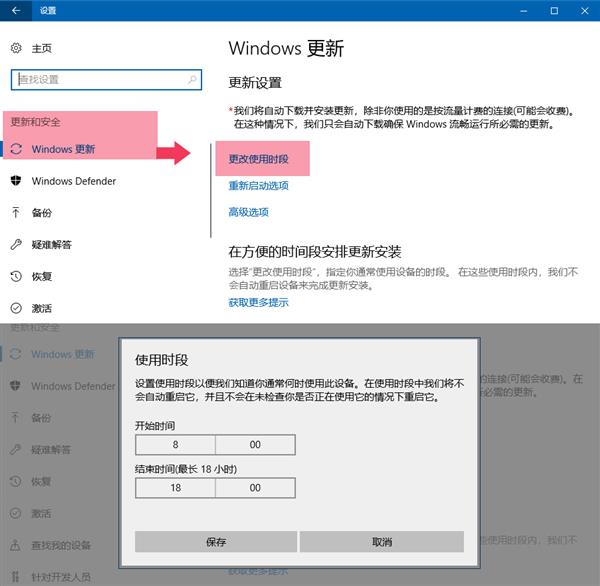Screen dimensions: 600x586
Task: Click the recovery clock icon in top sidebar
Action: [16, 276]
